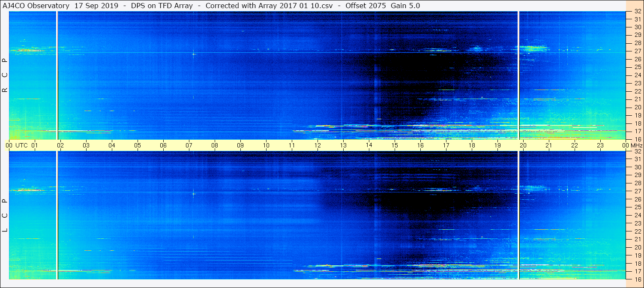
Task: Select the 07 hour label on time axis
Action: tap(189, 145)
